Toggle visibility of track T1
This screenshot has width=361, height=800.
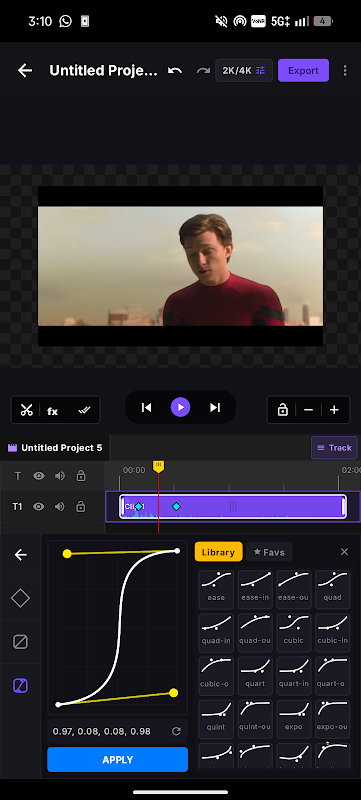(39, 507)
